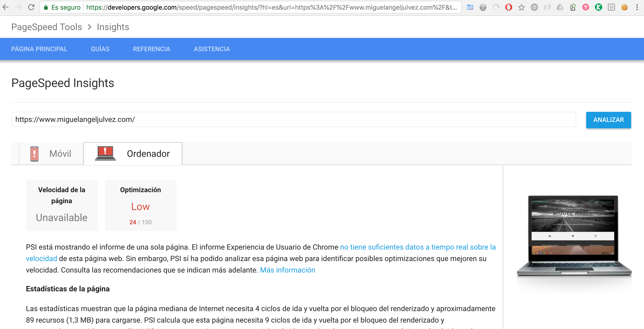
Task: Click the browser forward arrow
Action: click(18, 7)
